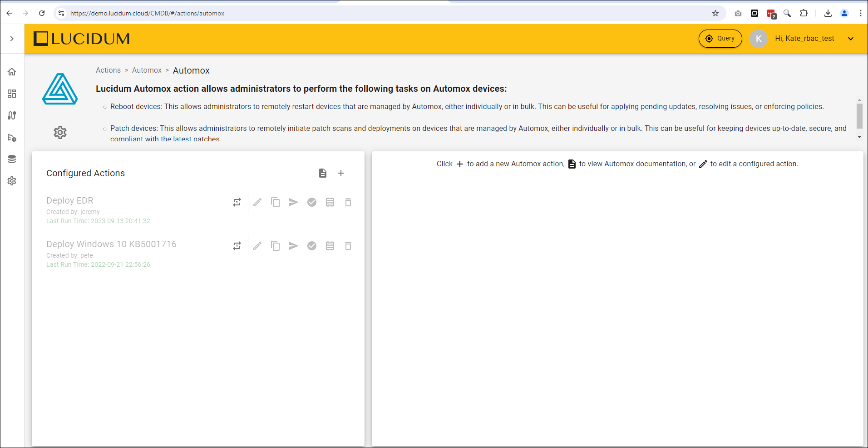Run the Deploy EDR action
This screenshot has height=448, width=868.
pos(294,202)
